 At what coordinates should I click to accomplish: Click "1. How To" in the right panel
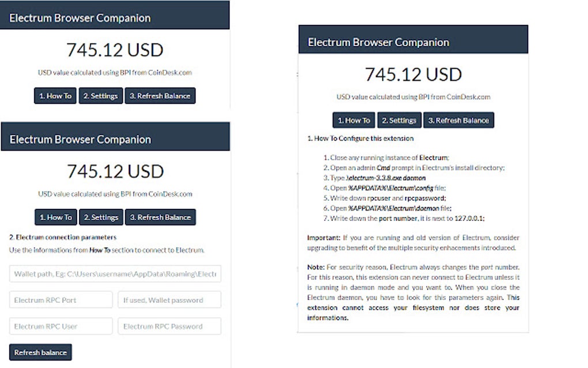(x=353, y=120)
